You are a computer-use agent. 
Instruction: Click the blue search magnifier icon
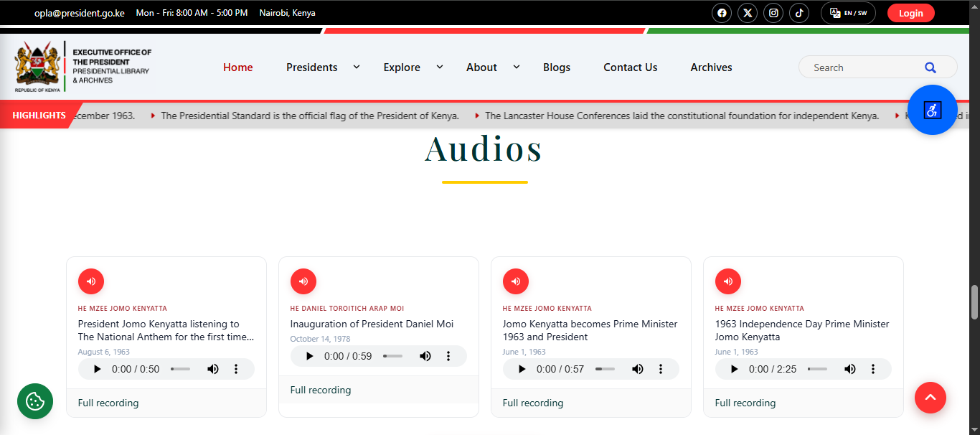coord(930,67)
